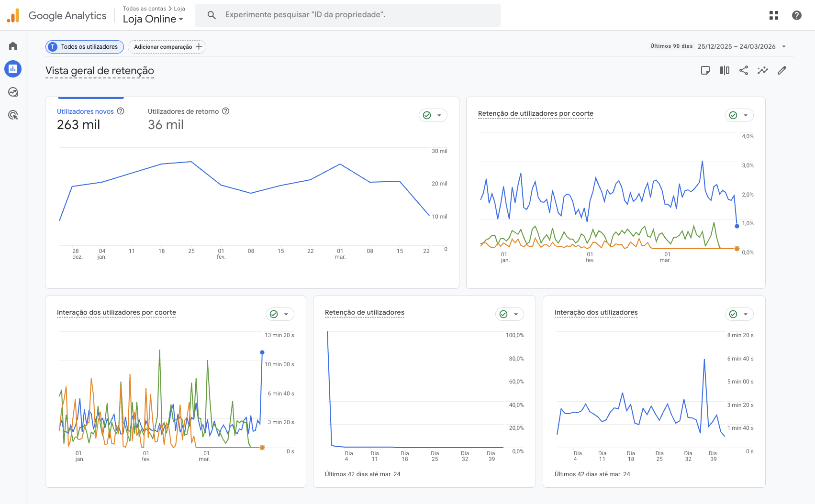
Task: Open the Explore section in sidebar
Action: click(x=13, y=92)
